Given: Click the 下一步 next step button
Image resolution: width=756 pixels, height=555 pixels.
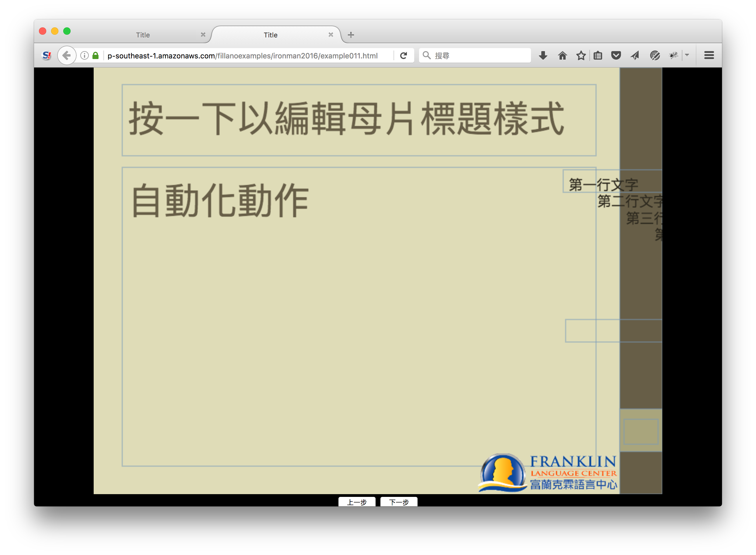Looking at the screenshot, I should click(398, 502).
